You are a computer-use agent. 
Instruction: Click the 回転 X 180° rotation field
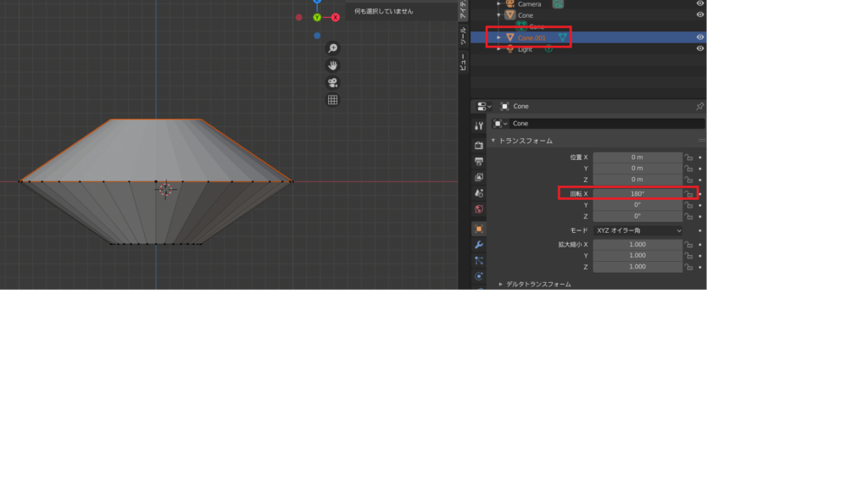[637, 194]
